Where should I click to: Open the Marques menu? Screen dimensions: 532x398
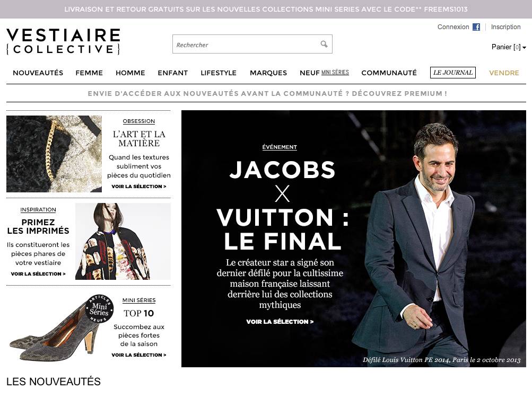(268, 73)
